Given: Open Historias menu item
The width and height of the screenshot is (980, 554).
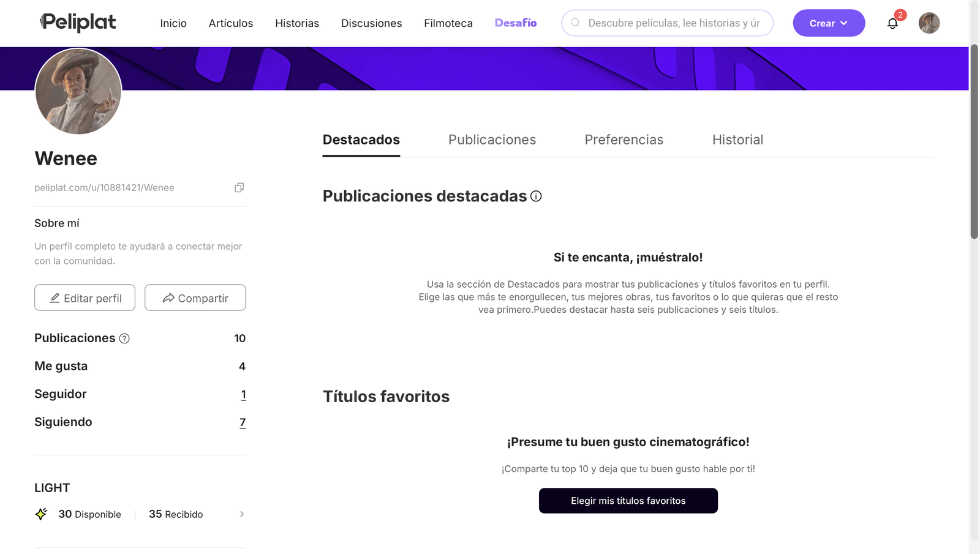Looking at the screenshot, I should pyautogui.click(x=297, y=23).
